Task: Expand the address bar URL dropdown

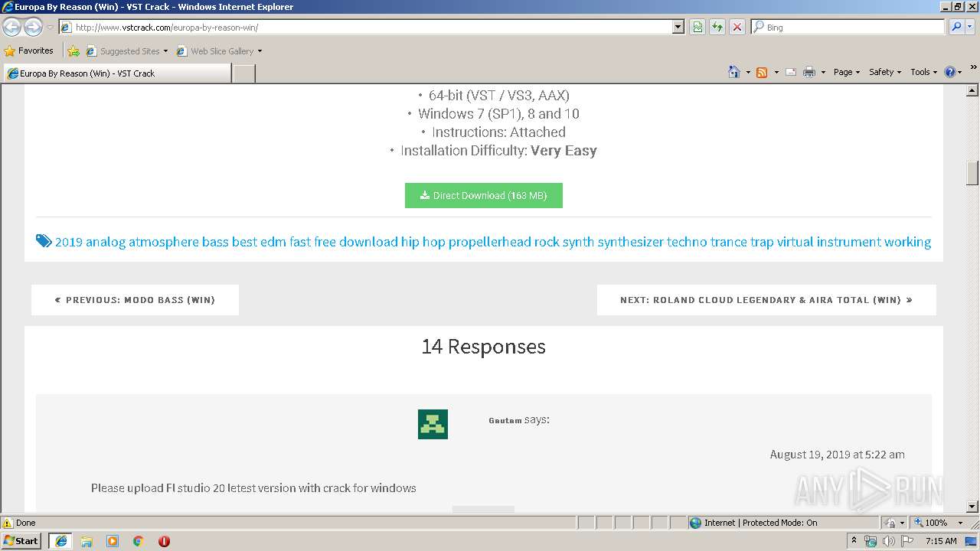Action: point(678,27)
